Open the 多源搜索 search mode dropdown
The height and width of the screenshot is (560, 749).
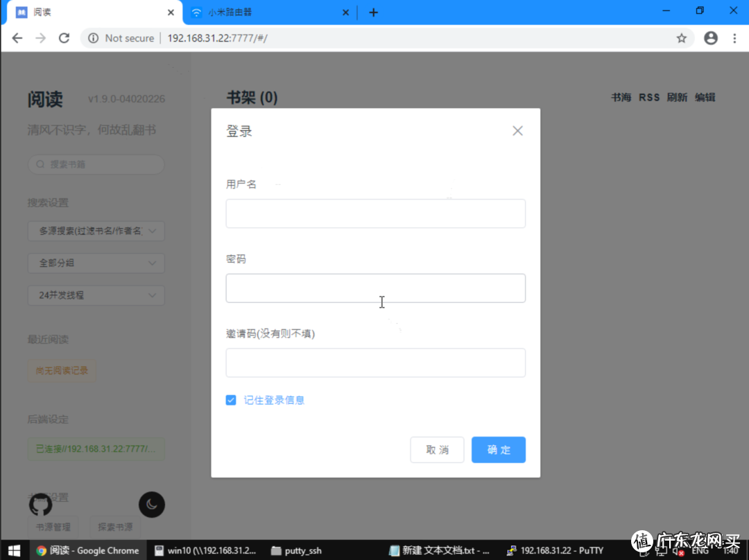pyautogui.click(x=96, y=231)
